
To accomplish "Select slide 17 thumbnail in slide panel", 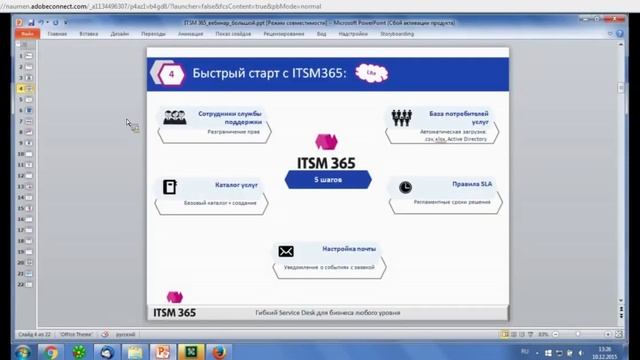I will click(29, 230).
